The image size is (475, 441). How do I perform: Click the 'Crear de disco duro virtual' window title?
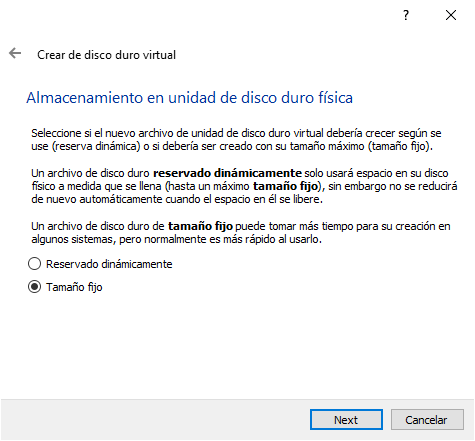click(x=106, y=55)
